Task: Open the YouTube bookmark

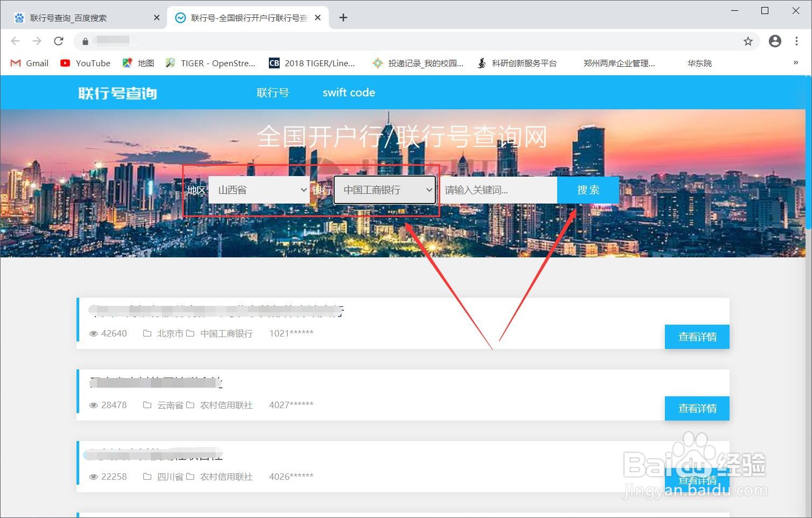Action: tap(85, 63)
